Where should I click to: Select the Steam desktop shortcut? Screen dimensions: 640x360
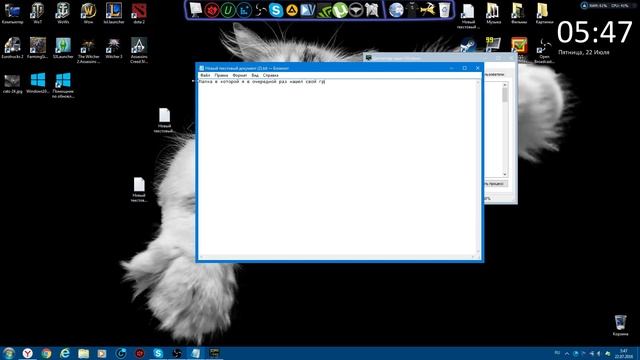click(468, 44)
